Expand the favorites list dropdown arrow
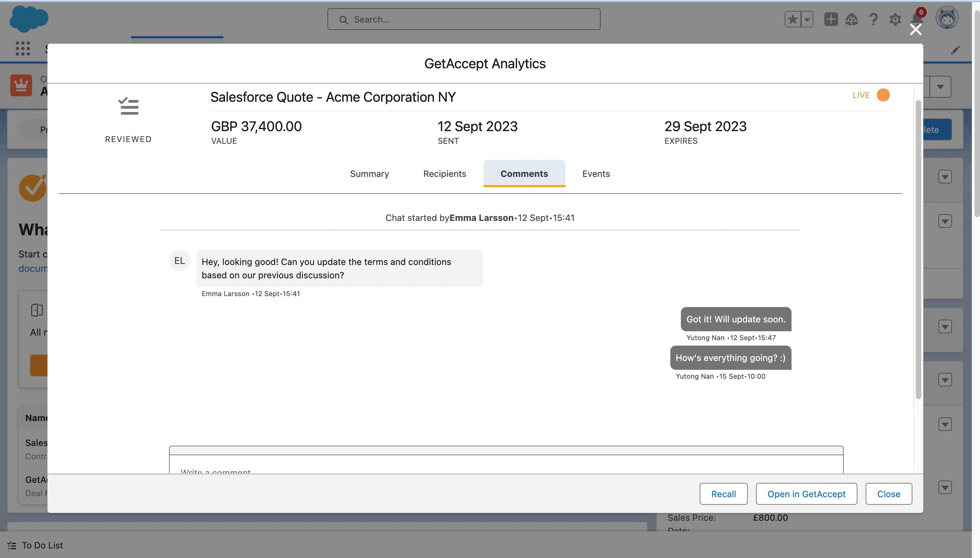The height and width of the screenshot is (558, 980). pyautogui.click(x=807, y=19)
